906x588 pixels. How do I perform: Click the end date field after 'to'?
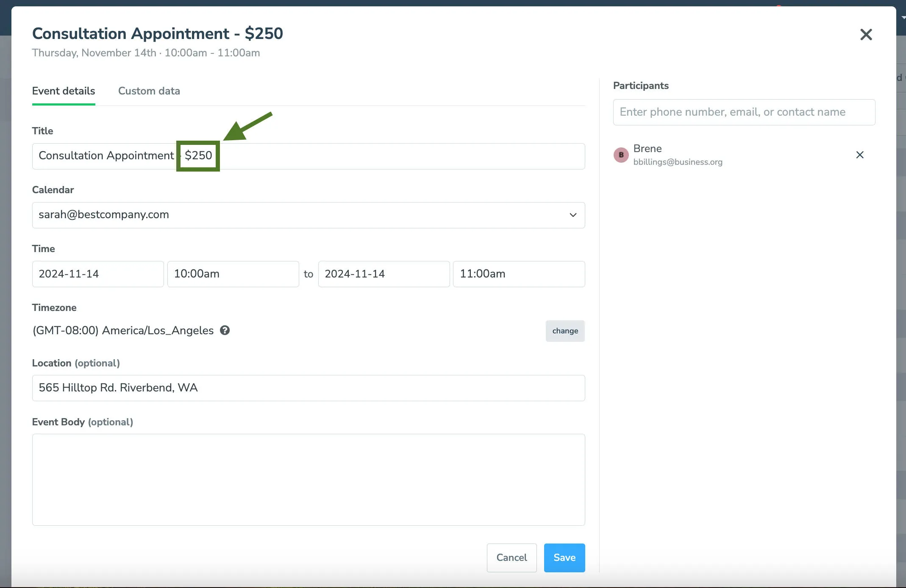(384, 274)
